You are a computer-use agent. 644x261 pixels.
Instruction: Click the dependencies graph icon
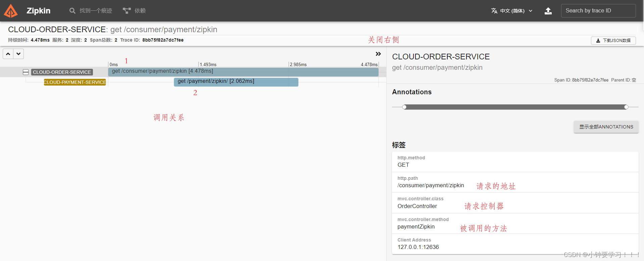pyautogui.click(x=127, y=11)
